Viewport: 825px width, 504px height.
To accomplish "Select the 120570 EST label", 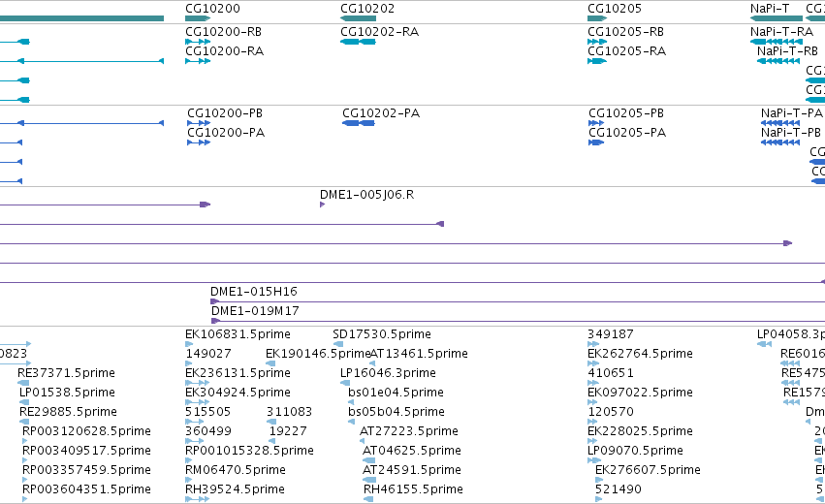I will (x=611, y=412).
